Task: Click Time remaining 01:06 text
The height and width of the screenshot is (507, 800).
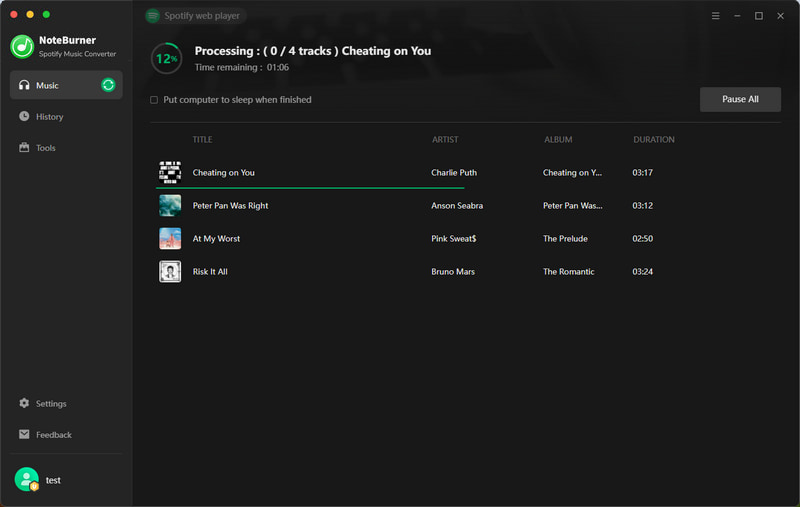Action: pyautogui.click(x=241, y=67)
